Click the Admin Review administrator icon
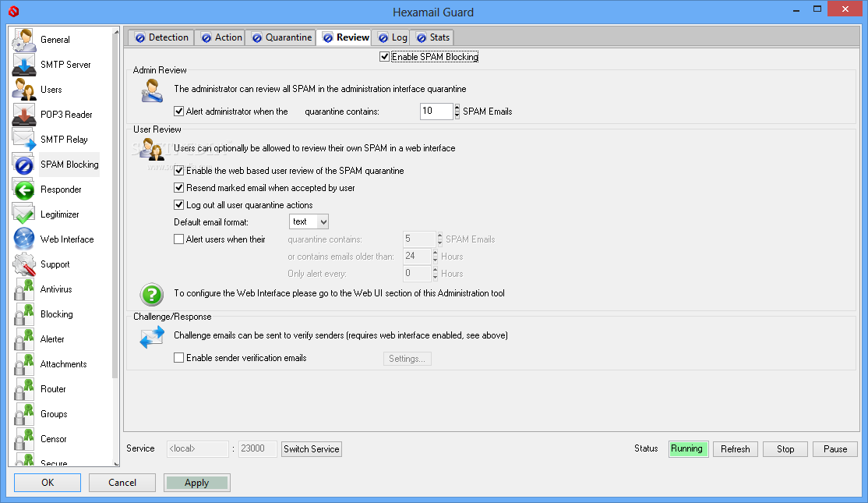868x503 pixels. (x=152, y=90)
